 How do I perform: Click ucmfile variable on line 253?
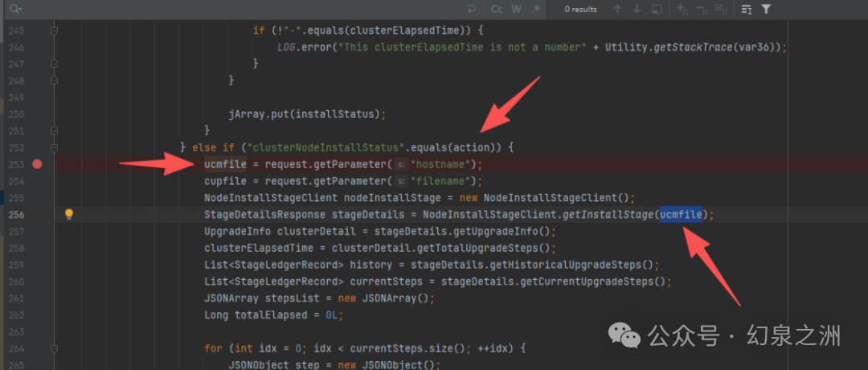(x=225, y=164)
